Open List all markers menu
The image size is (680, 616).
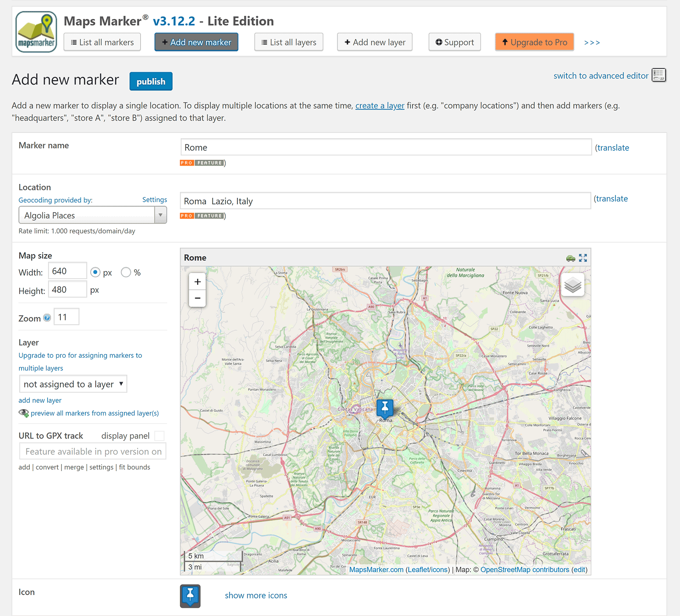click(x=102, y=42)
